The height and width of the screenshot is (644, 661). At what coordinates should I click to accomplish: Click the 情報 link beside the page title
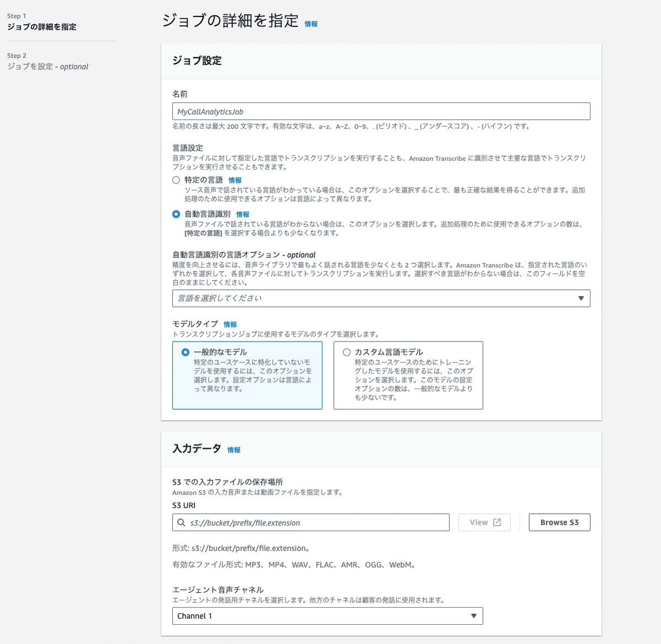click(311, 24)
